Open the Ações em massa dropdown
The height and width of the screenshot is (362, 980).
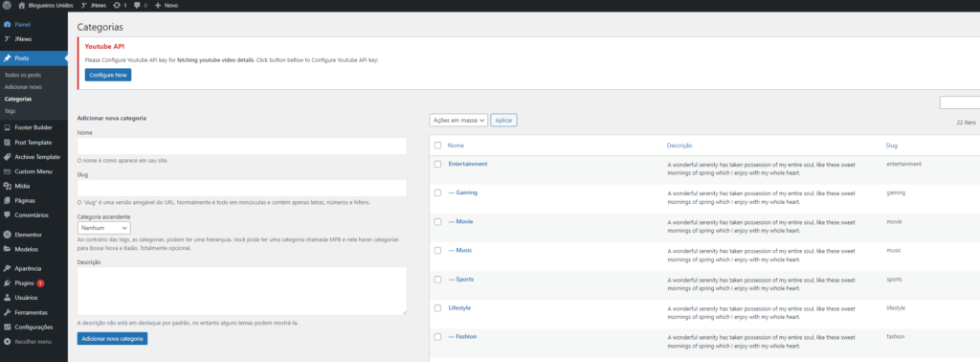[x=458, y=120]
